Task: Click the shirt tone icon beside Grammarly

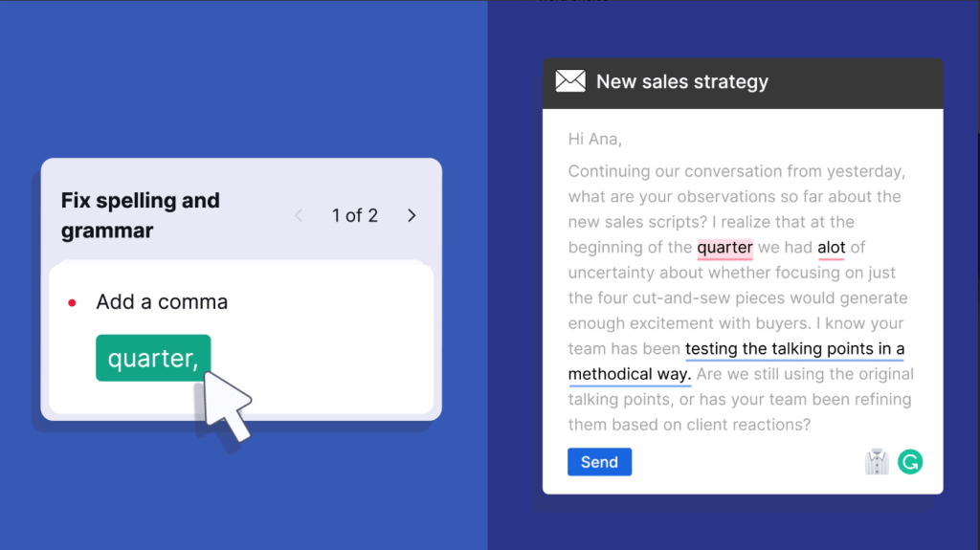Action: (877, 462)
